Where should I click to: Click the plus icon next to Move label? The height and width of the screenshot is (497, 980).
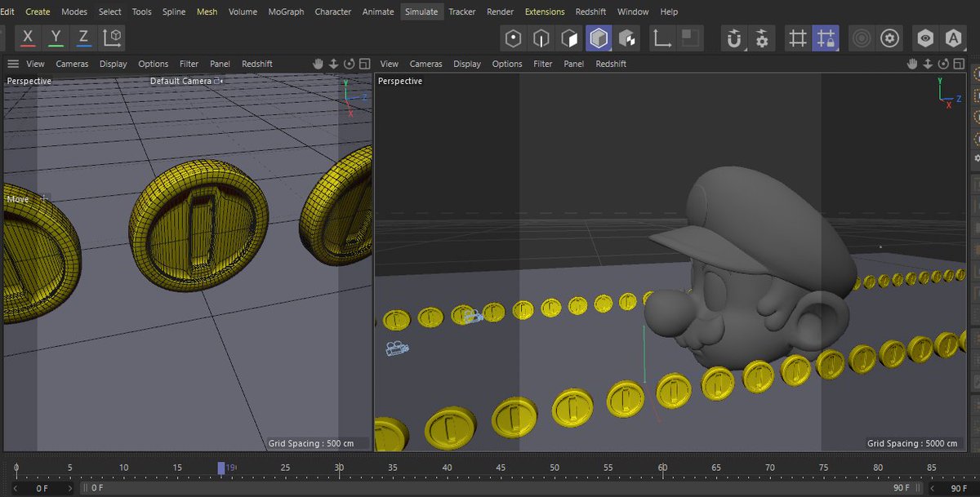pyautogui.click(x=44, y=198)
